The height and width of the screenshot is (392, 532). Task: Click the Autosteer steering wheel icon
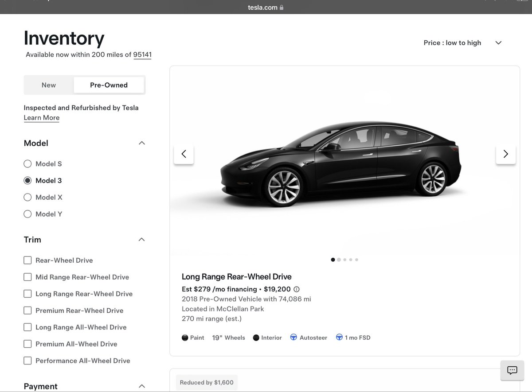tap(293, 338)
